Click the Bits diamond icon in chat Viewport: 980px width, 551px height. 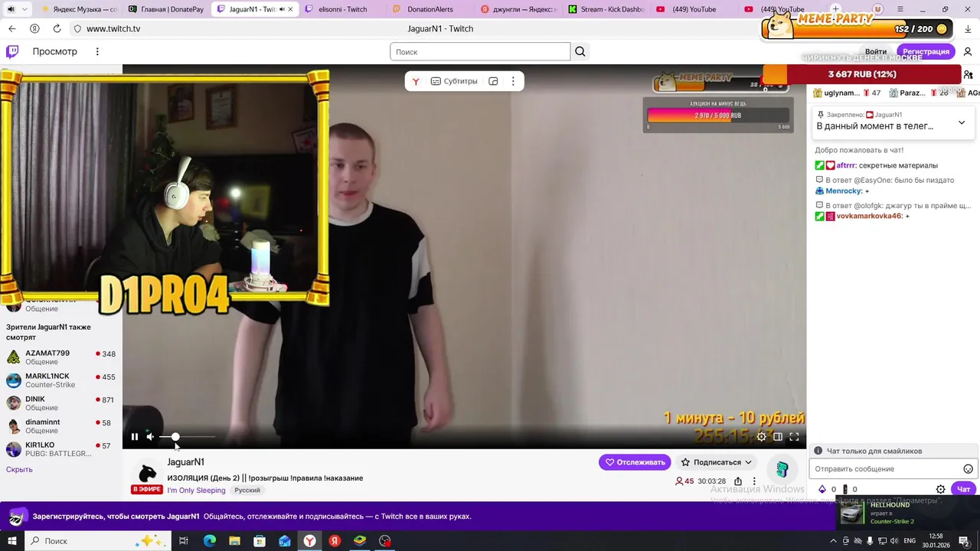coord(822,489)
